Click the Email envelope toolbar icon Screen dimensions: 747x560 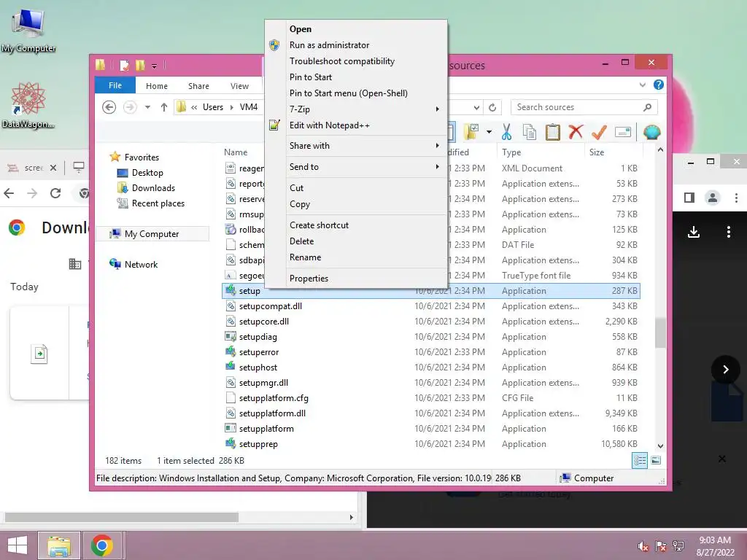623,132
